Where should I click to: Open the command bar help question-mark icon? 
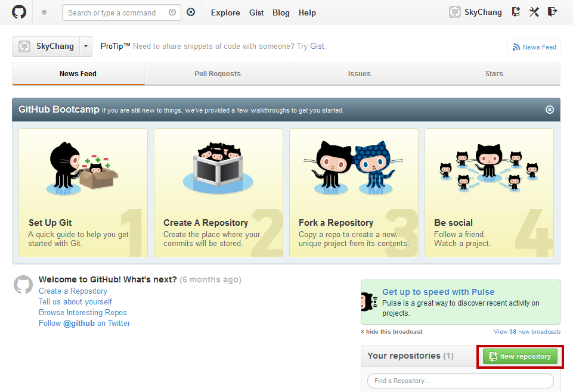[172, 13]
